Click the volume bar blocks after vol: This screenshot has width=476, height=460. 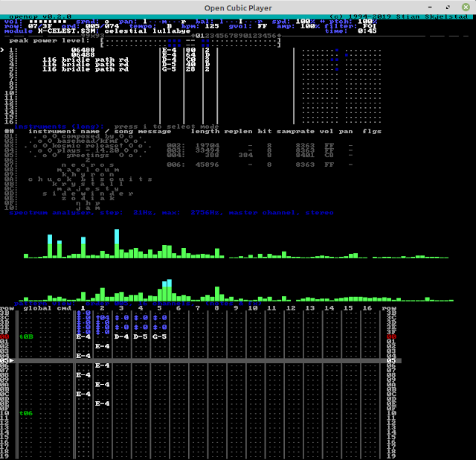tap(48, 22)
